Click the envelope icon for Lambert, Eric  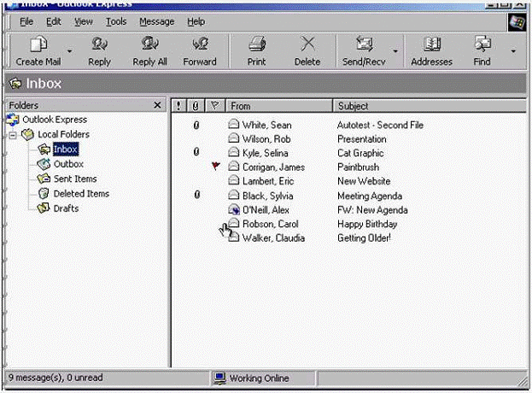click(x=233, y=180)
